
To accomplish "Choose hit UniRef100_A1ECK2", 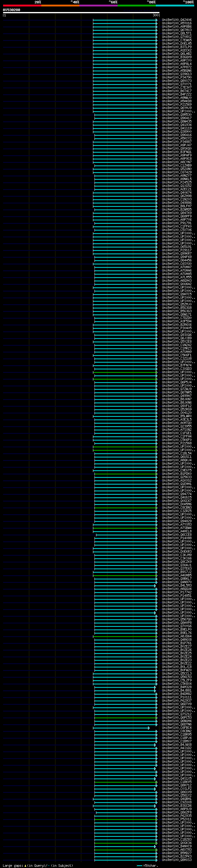I will [177, 50].
